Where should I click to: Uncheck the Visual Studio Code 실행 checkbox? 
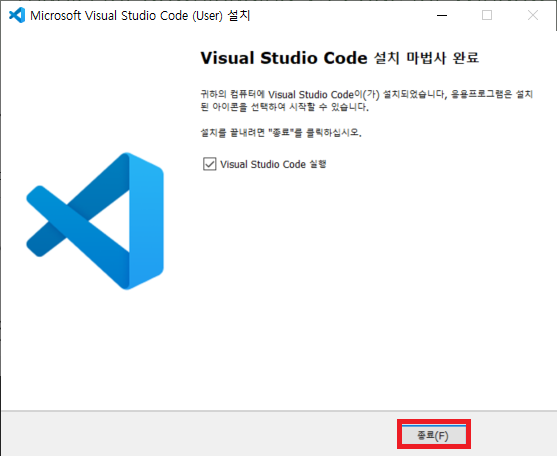point(210,164)
